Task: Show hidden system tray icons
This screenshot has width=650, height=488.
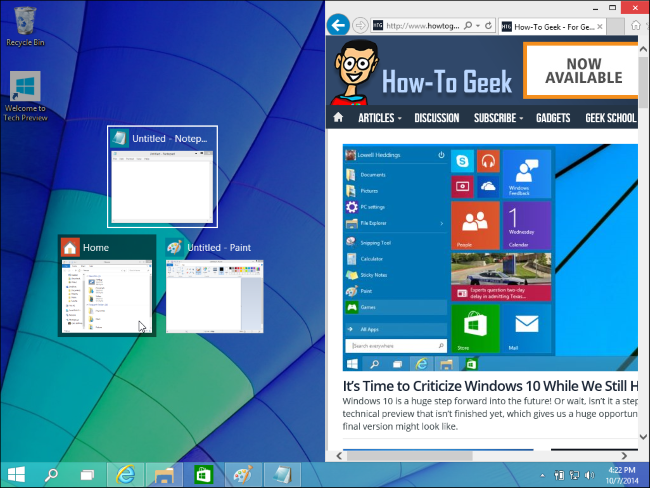Action: 542,476
